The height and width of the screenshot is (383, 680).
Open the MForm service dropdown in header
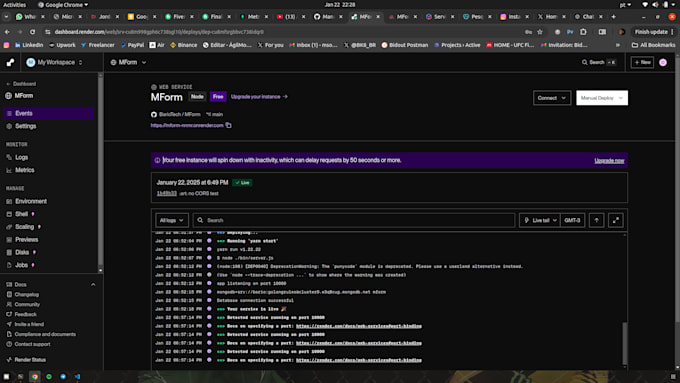pos(128,62)
